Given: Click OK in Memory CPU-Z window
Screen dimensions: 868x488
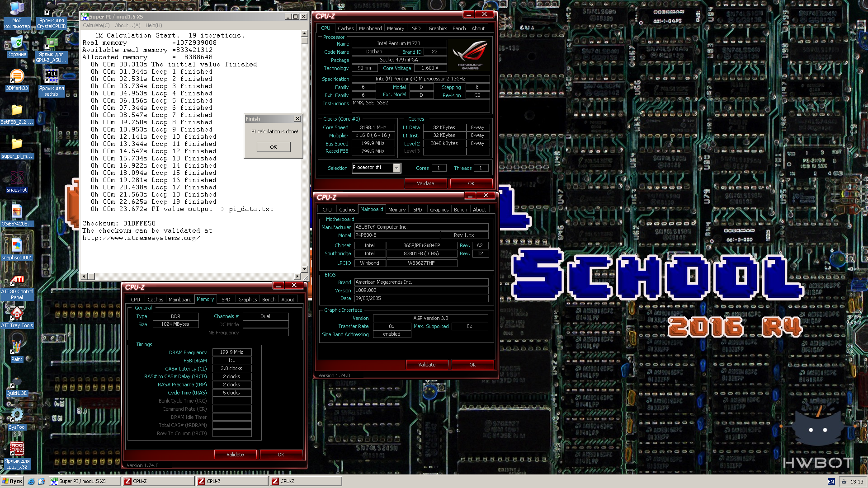Looking at the screenshot, I should coord(281,455).
